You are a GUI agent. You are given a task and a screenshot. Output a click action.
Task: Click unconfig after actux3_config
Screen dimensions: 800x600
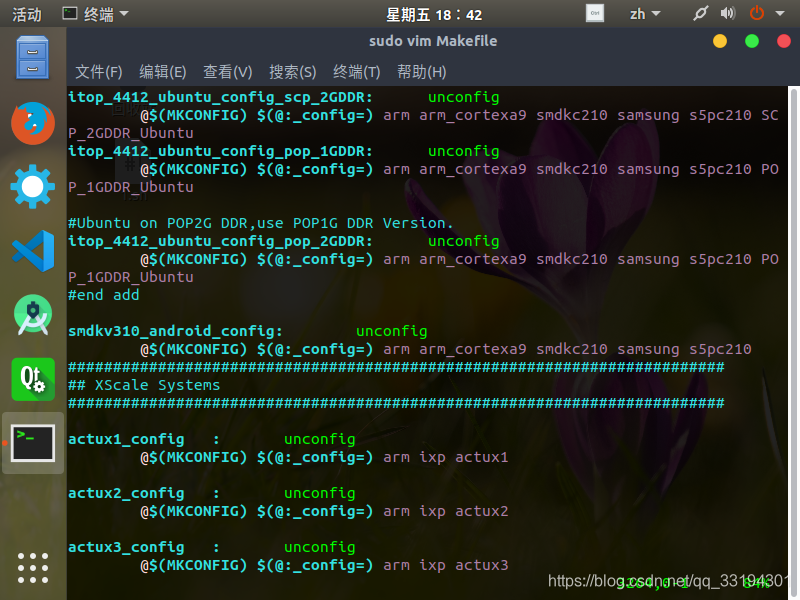(319, 547)
